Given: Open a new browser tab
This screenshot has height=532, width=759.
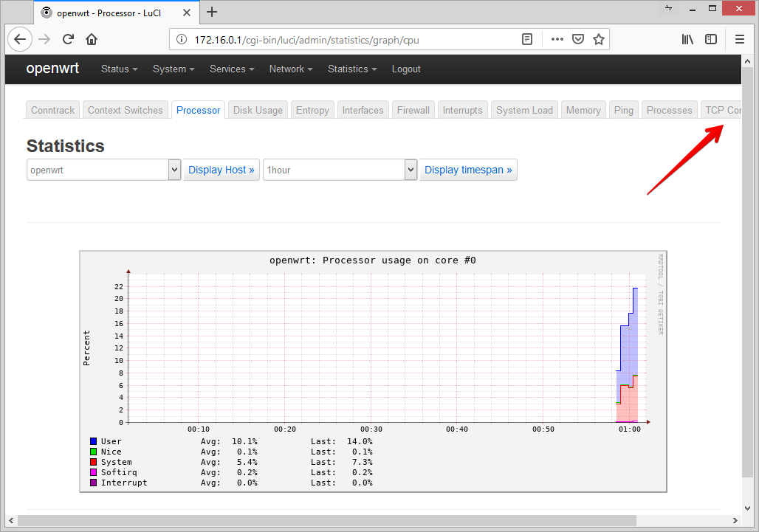Looking at the screenshot, I should pos(212,12).
